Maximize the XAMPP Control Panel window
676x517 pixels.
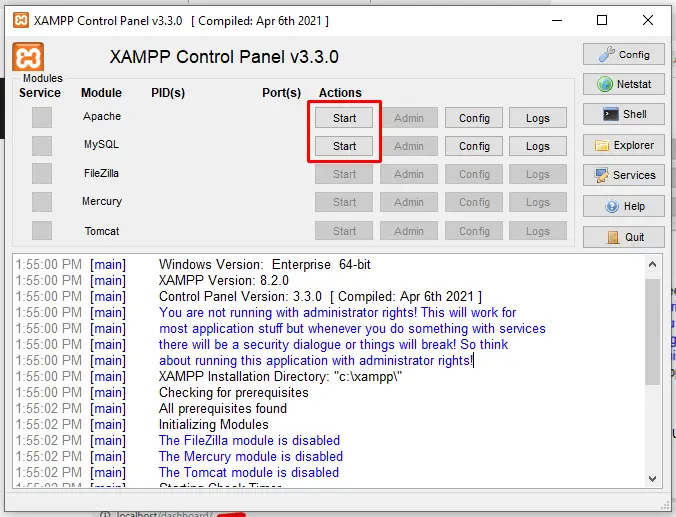(x=602, y=20)
